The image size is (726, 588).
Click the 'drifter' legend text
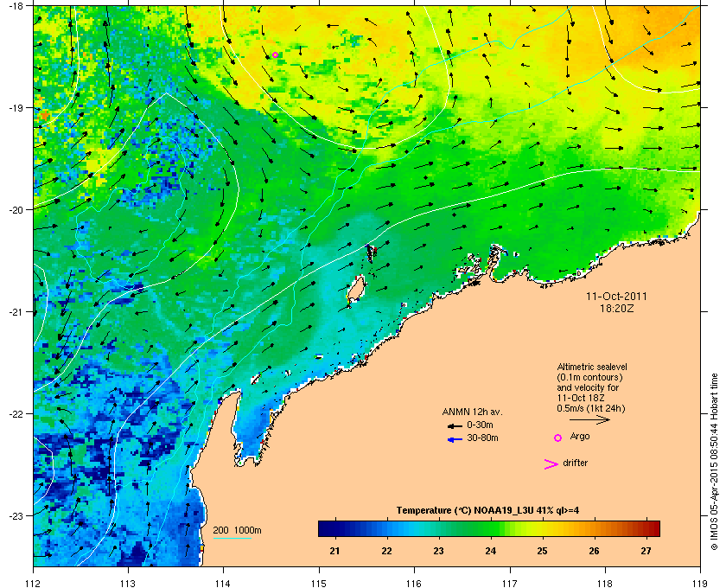coord(575,463)
